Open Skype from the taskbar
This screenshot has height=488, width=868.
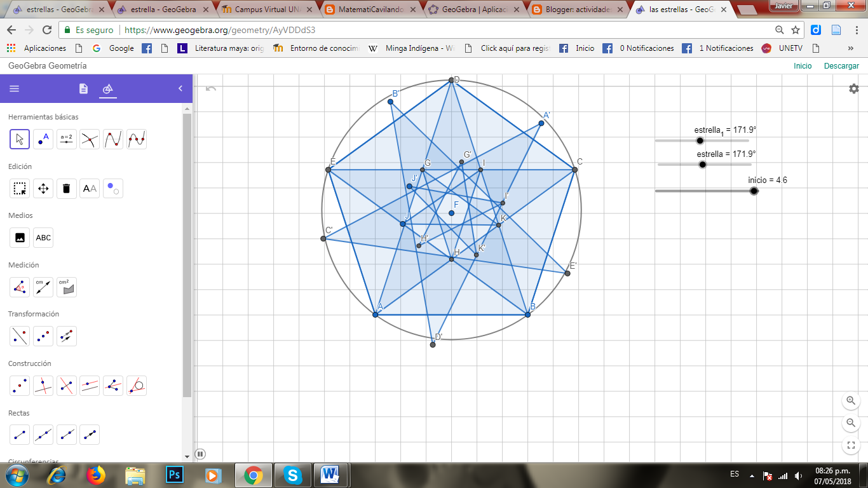click(293, 475)
